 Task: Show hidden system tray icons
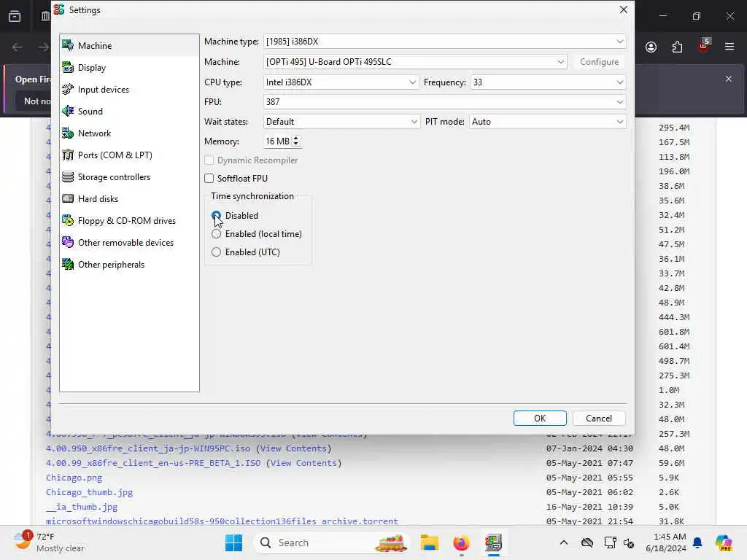click(564, 542)
